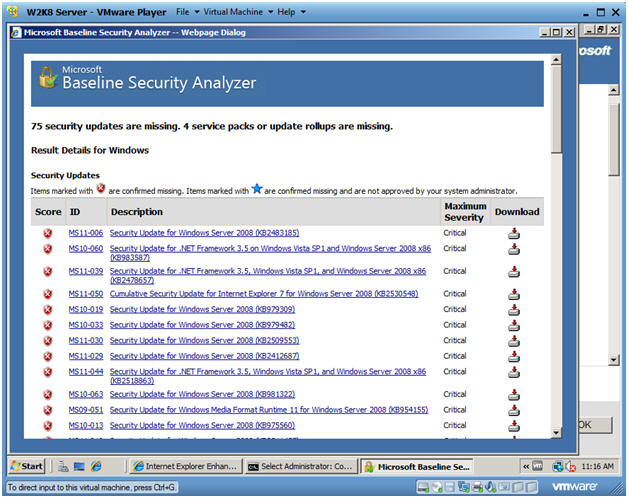Open the MS11-006 bulletin ID link
The image size is (628, 498).
[86, 233]
